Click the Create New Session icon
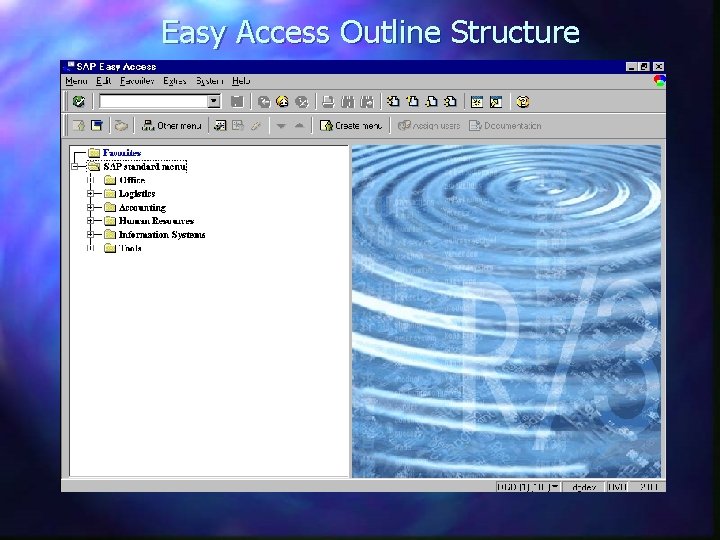Viewport: 720px width, 540px height. pyautogui.click(x=477, y=101)
